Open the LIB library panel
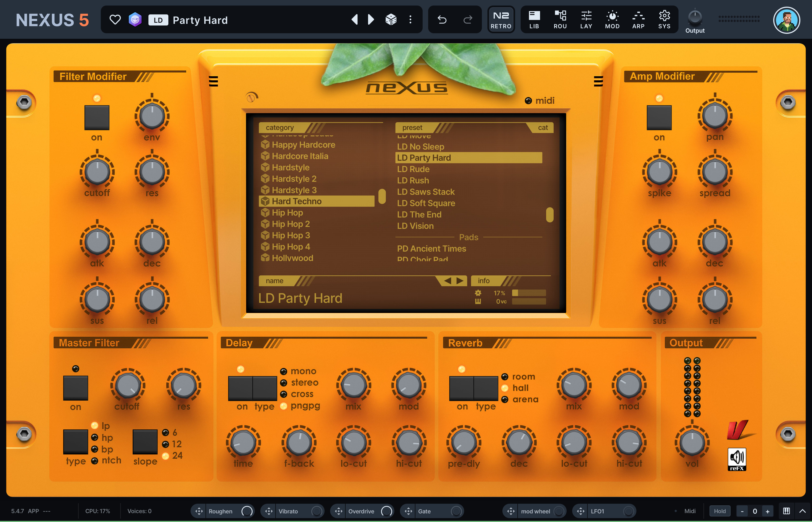This screenshot has width=812, height=522. pos(534,20)
